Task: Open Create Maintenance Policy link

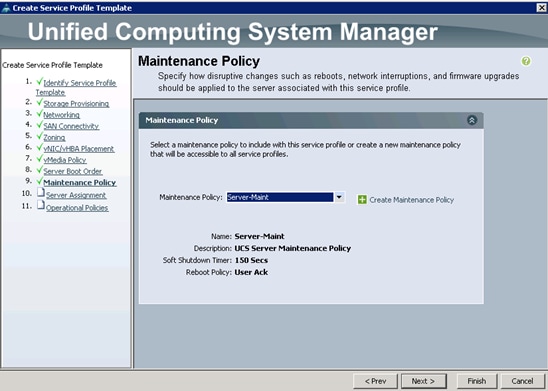Action: 412,200
